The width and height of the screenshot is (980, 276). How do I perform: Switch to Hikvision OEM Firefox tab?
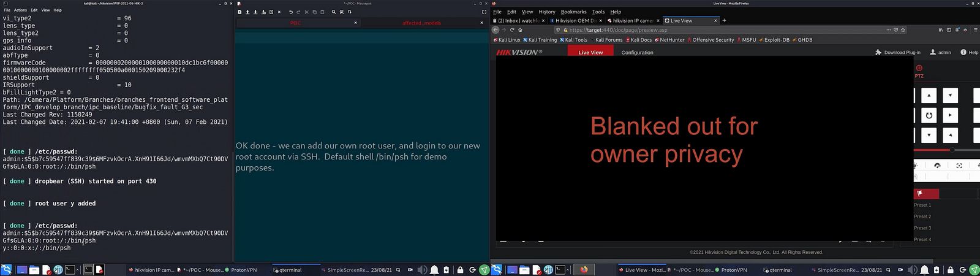click(x=575, y=20)
